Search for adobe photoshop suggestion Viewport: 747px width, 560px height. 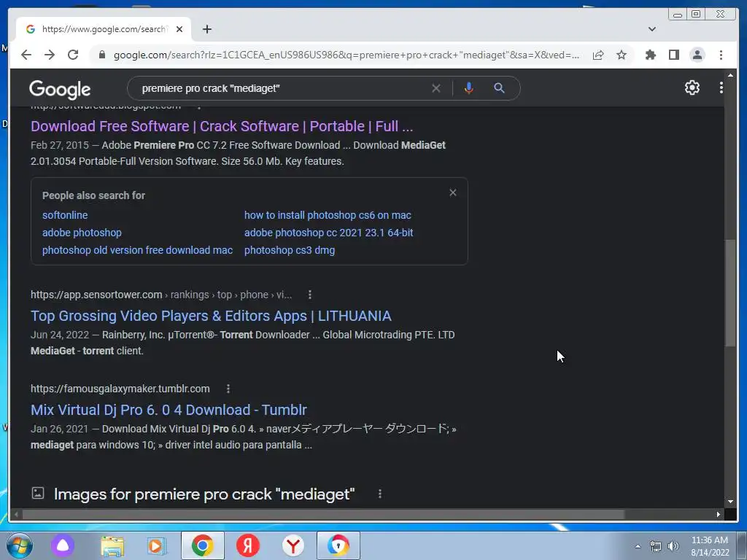[x=82, y=233]
